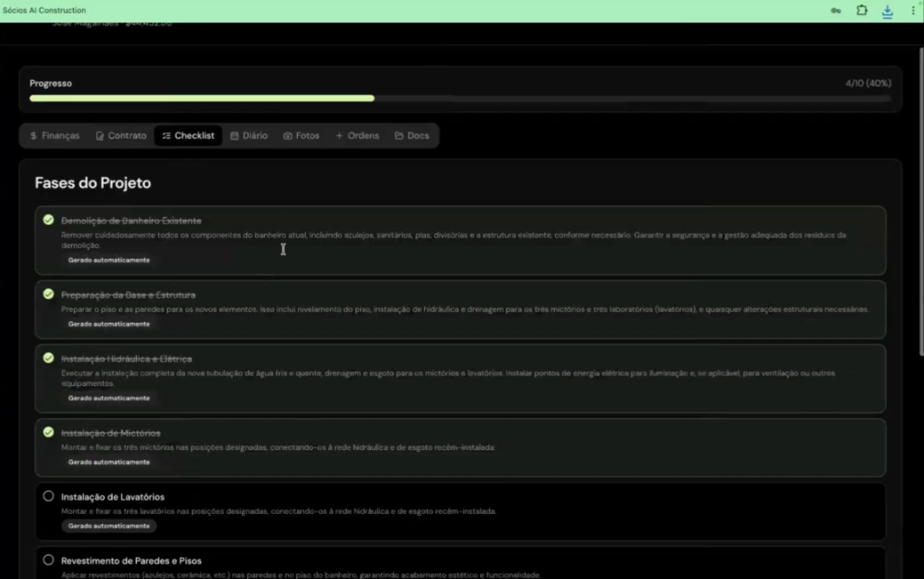Screen dimensions: 924x579
Task: Uncheck Preparação da Base e Estrutura phase
Action: click(49, 294)
